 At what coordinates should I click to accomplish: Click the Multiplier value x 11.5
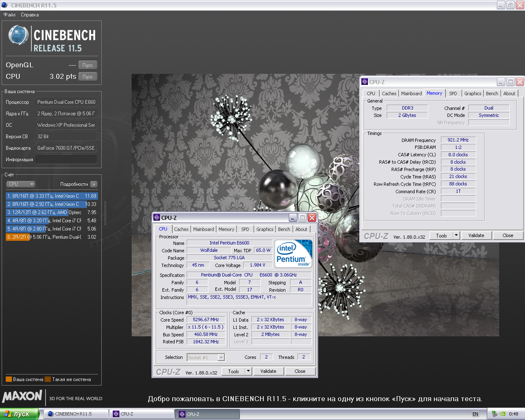(x=206, y=327)
